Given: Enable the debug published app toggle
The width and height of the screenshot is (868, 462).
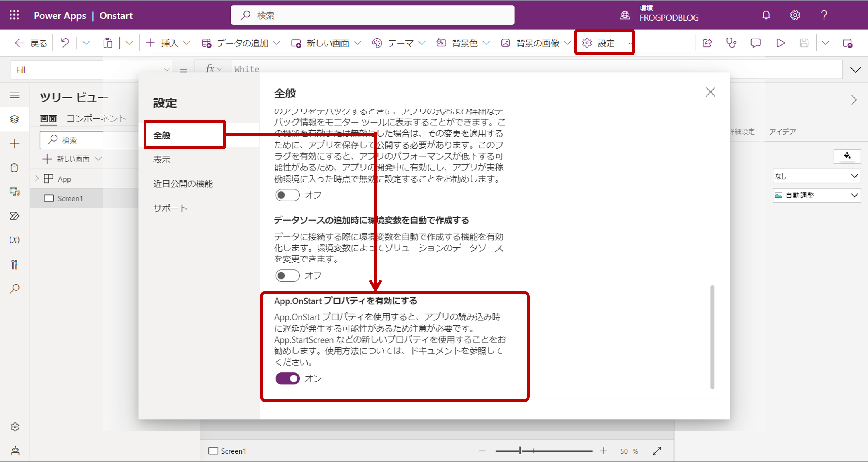Looking at the screenshot, I should click(x=287, y=195).
